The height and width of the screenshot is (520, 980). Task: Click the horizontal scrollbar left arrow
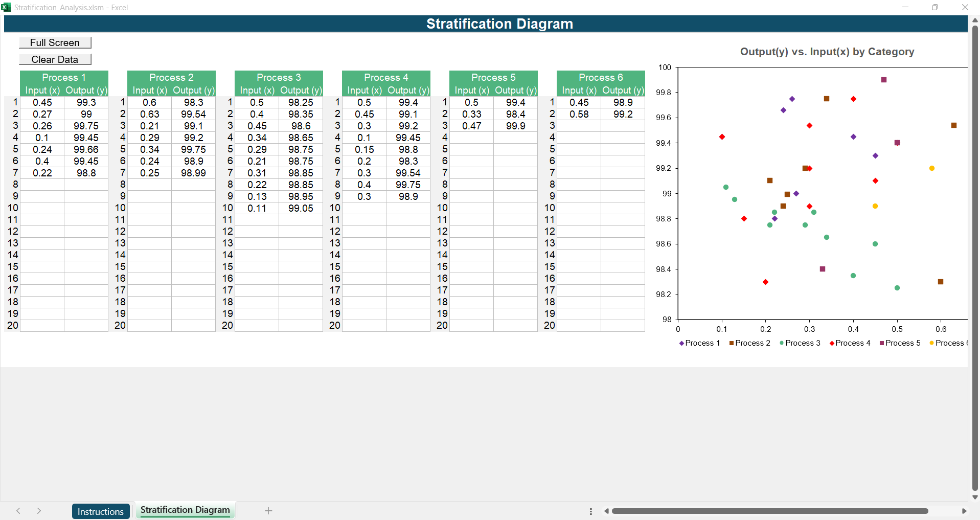click(606, 511)
